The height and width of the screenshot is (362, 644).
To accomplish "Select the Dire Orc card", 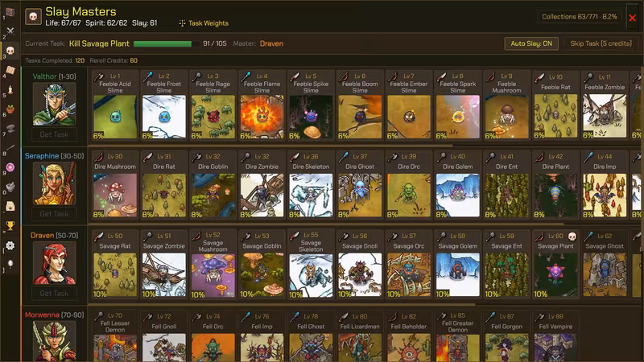I will (409, 185).
